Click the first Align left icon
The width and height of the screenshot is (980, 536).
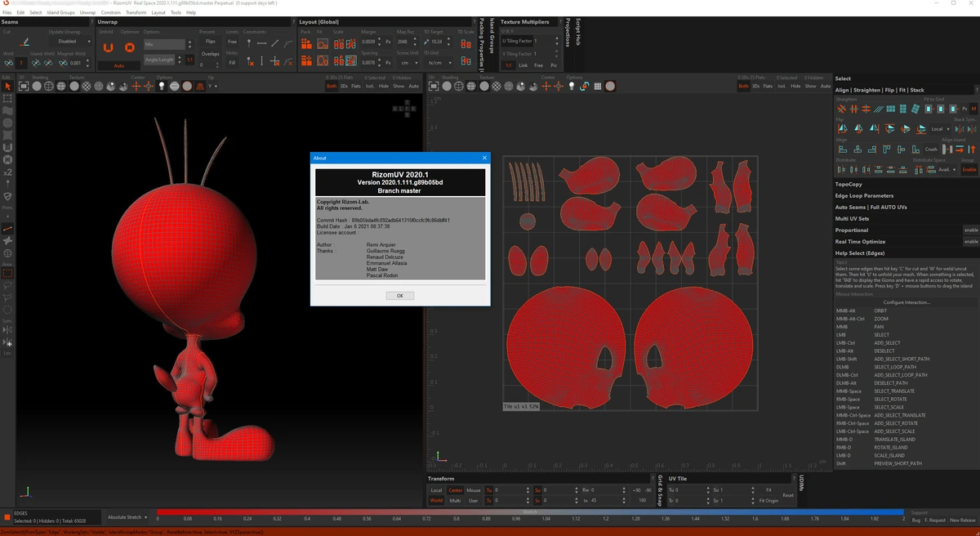[x=842, y=150]
